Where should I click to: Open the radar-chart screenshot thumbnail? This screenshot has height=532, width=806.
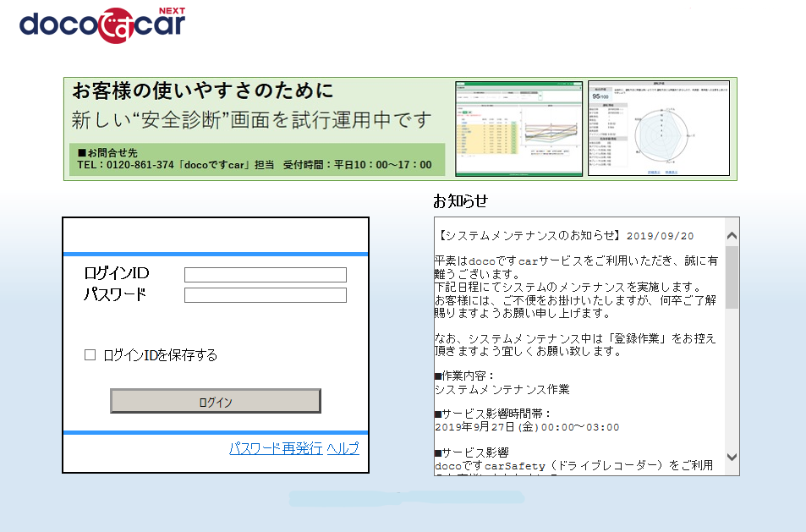[659, 128]
